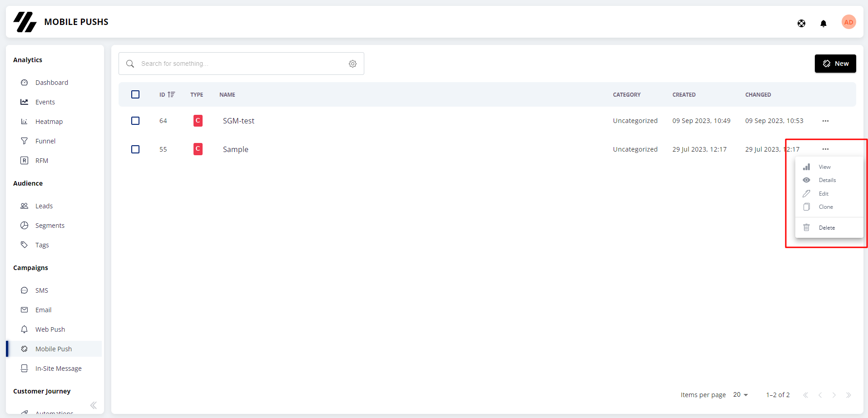Click the type badge for Sample

click(198, 149)
